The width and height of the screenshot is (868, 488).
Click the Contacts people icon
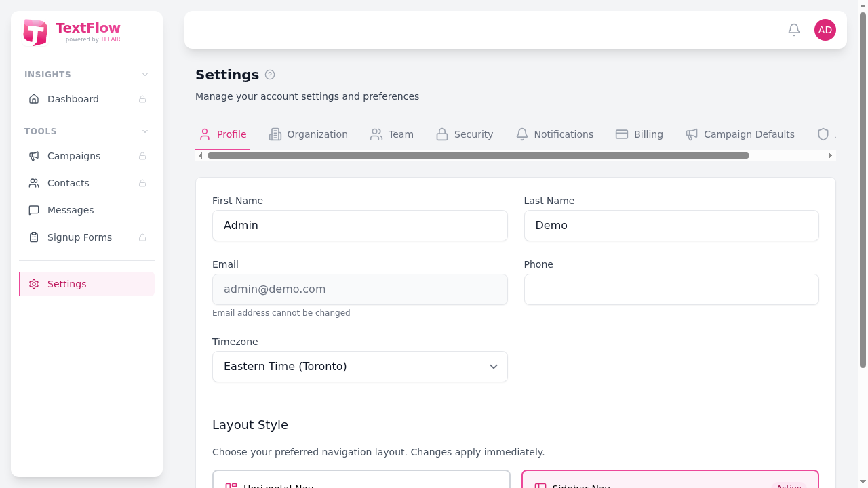coord(34,183)
